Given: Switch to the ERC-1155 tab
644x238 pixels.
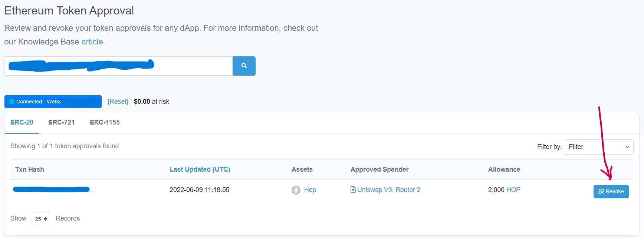Looking at the screenshot, I should (x=105, y=122).
